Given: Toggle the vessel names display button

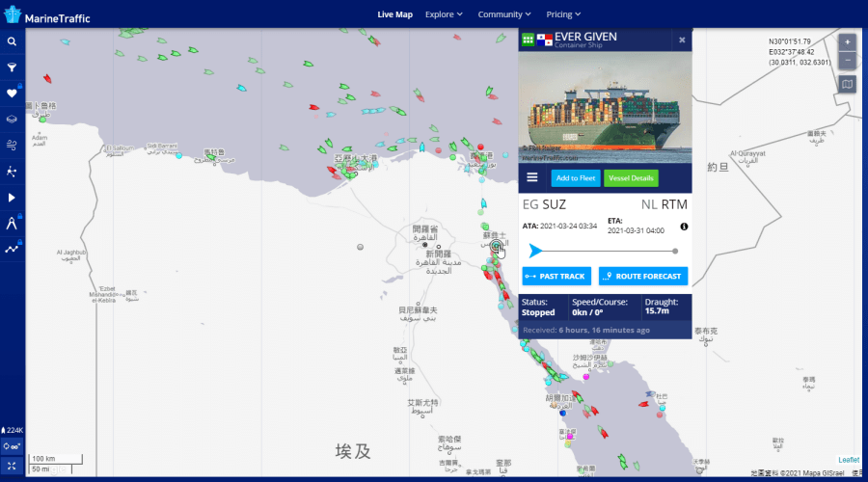Looking at the screenshot, I should [12, 446].
